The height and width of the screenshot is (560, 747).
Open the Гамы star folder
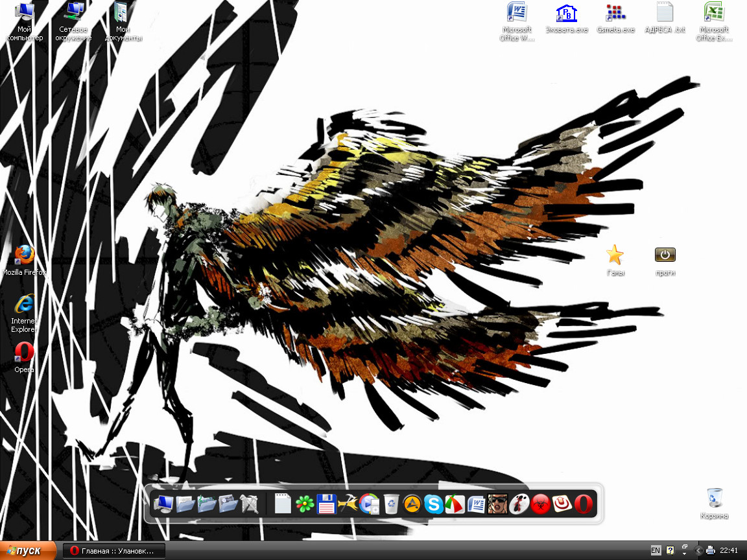pos(615,255)
